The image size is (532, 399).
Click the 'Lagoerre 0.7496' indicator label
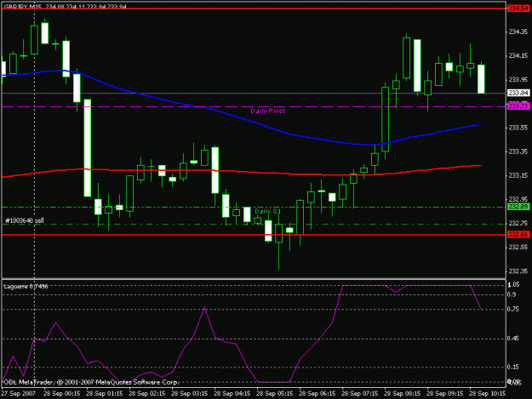26,287
